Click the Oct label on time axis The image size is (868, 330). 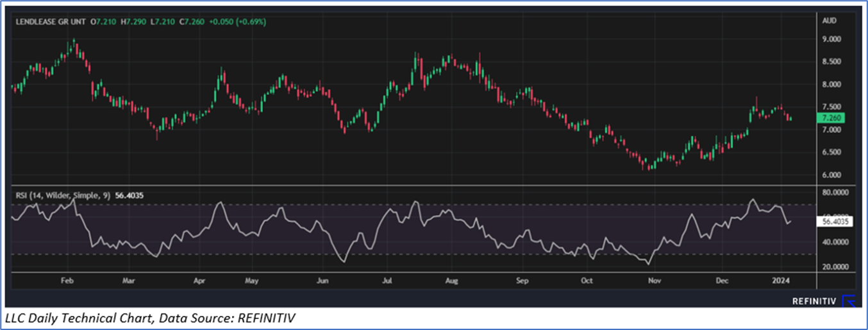[x=586, y=281]
